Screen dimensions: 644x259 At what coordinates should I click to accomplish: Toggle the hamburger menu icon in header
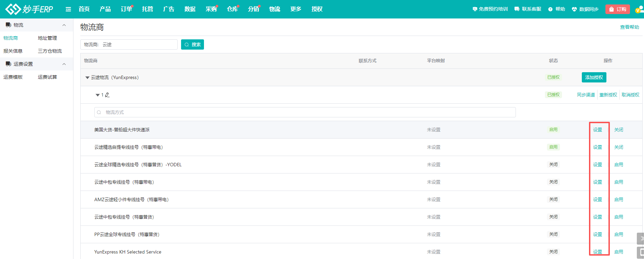[68, 9]
